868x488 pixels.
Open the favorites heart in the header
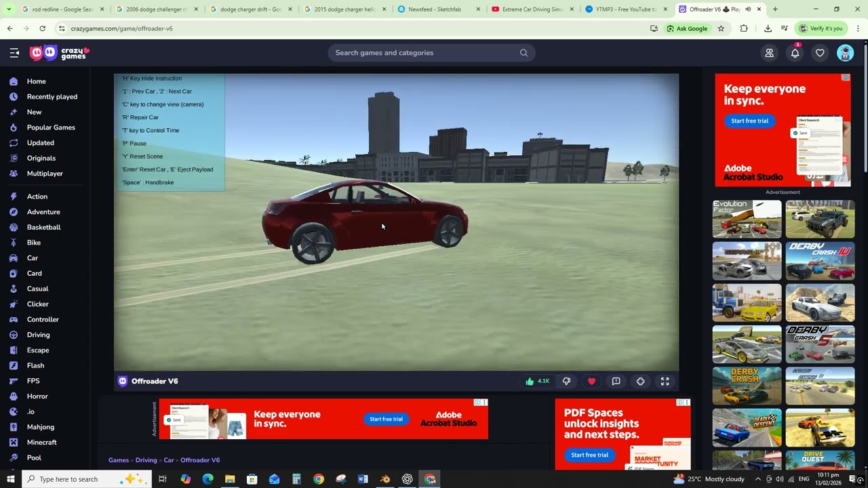tap(820, 53)
